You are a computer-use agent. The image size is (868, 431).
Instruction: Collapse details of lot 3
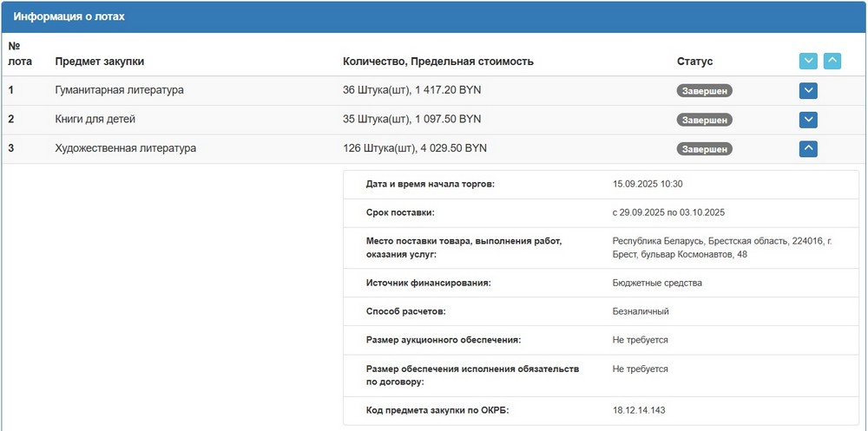808,148
